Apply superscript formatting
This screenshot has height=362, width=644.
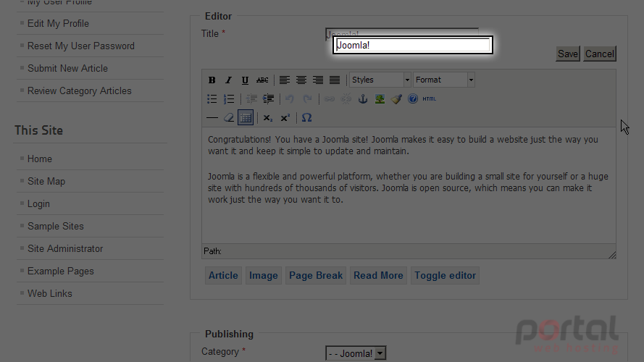[285, 118]
